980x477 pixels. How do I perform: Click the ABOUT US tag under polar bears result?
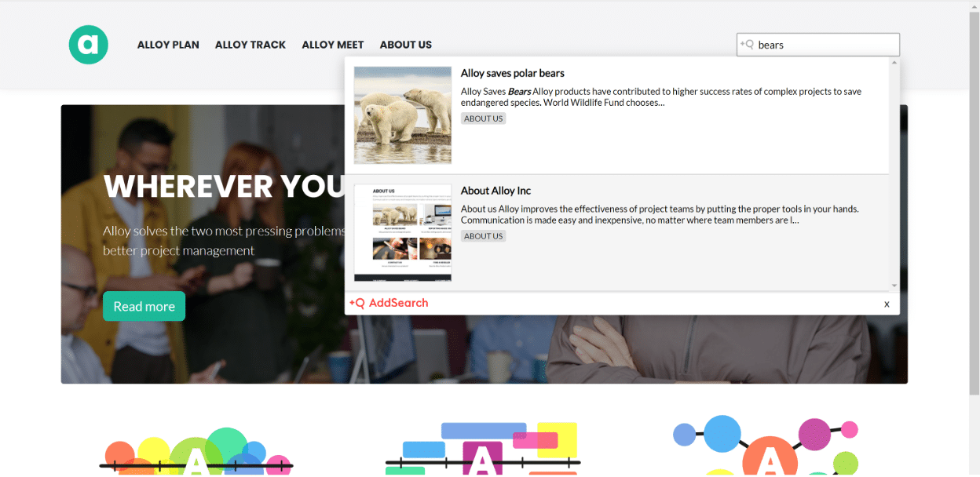pyautogui.click(x=483, y=118)
